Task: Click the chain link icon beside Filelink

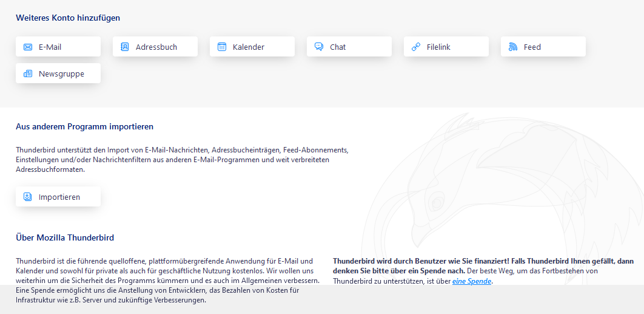Action: pos(415,47)
